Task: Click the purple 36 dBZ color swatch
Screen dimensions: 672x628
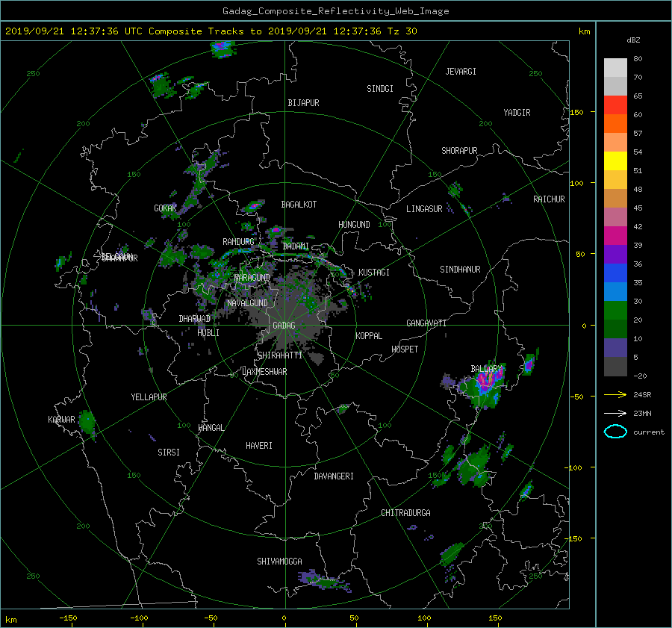Action: pyautogui.click(x=615, y=254)
